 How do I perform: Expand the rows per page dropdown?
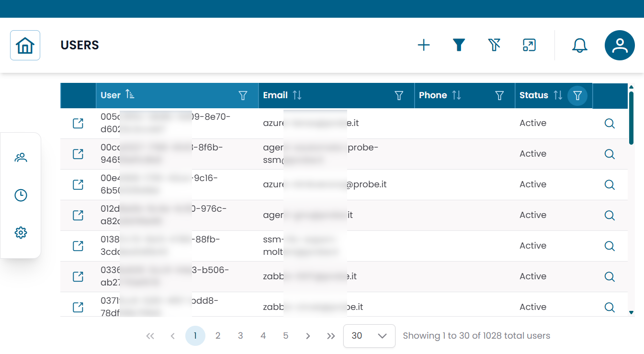coord(369,336)
